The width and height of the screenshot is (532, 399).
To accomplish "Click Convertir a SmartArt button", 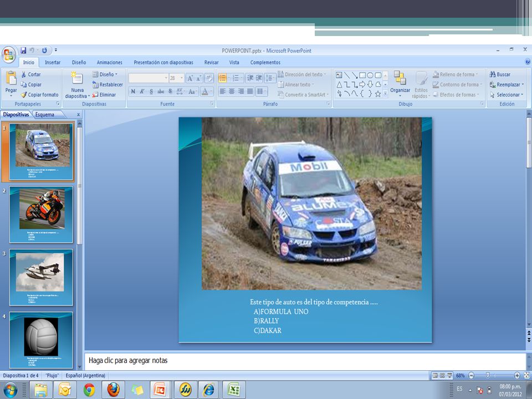I will (x=303, y=95).
